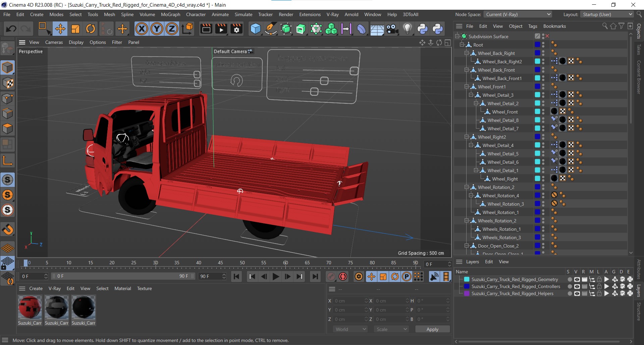The width and height of the screenshot is (644, 345).
Task: Click the Extrude generator icon
Action: 301,29
